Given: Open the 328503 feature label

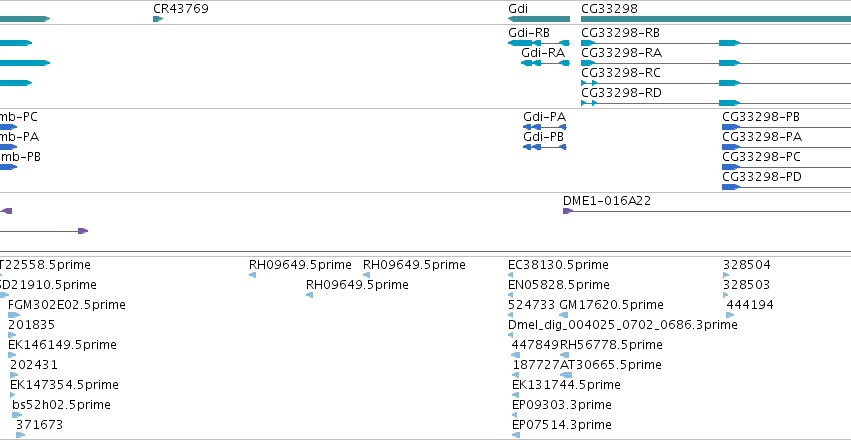Looking at the screenshot, I should [746, 285].
